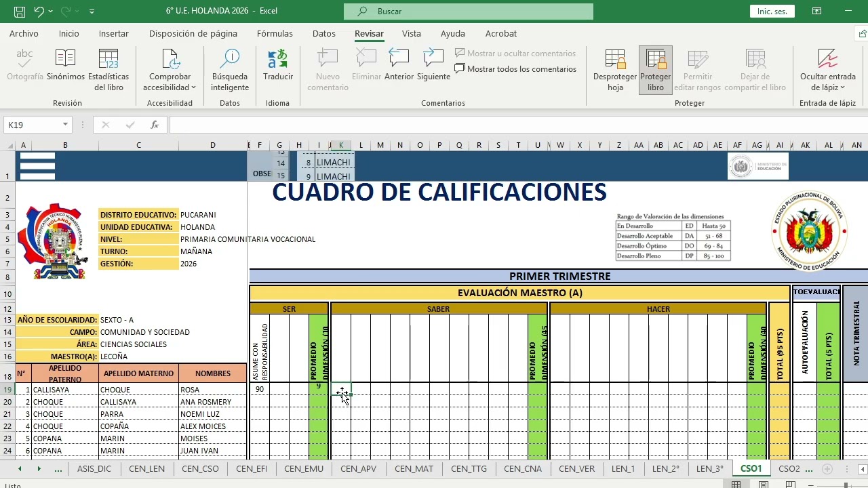
Task: Toggle Proteger libro
Action: (656, 70)
